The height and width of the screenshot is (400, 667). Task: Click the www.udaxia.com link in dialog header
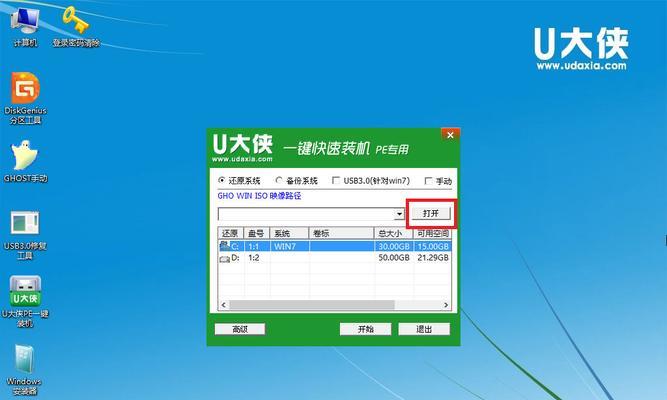(242, 159)
